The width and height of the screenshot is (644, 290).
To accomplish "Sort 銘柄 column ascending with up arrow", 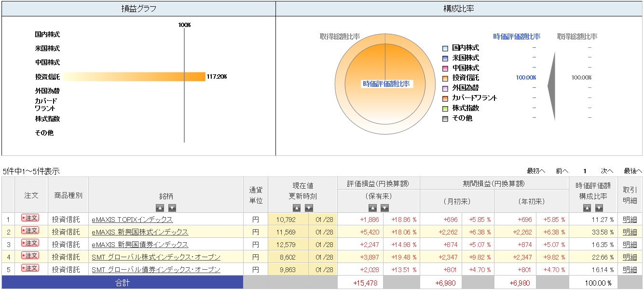I will click(160, 208).
